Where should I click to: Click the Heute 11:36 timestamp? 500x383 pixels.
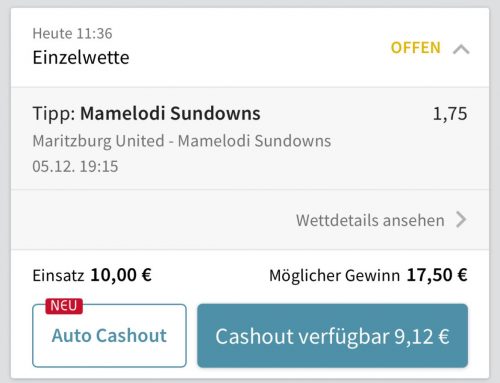[x=72, y=34]
